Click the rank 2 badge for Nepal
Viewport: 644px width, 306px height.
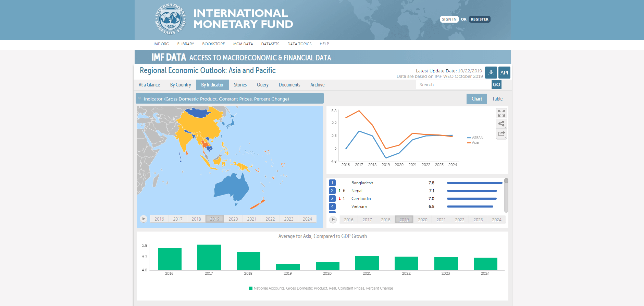(x=332, y=191)
